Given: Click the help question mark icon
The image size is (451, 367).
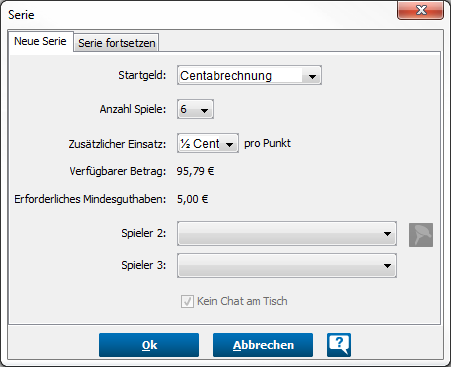Looking at the screenshot, I should coord(339,345).
